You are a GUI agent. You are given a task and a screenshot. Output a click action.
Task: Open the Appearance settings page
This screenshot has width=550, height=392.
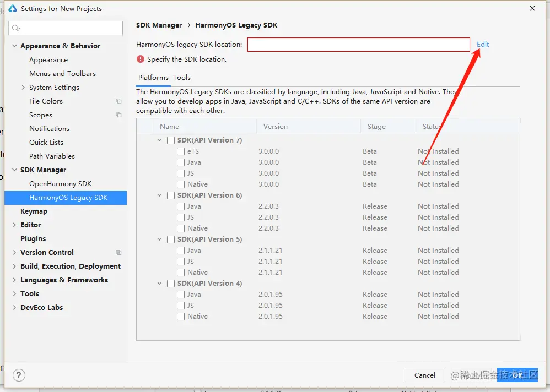click(x=48, y=60)
